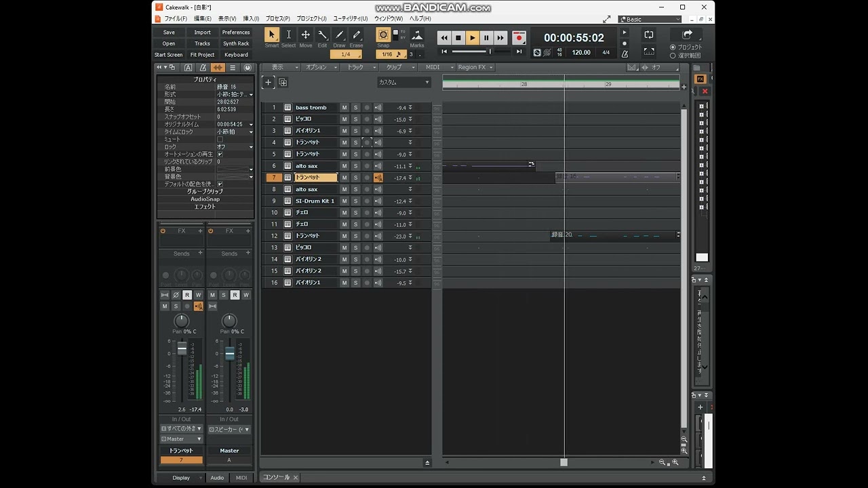868x488 pixels.
Task: Expand bass tromb track chevron
Action: (x=410, y=108)
